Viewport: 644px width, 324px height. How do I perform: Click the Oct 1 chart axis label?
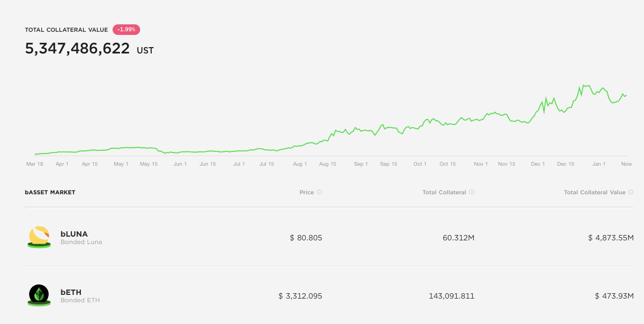[420, 164]
